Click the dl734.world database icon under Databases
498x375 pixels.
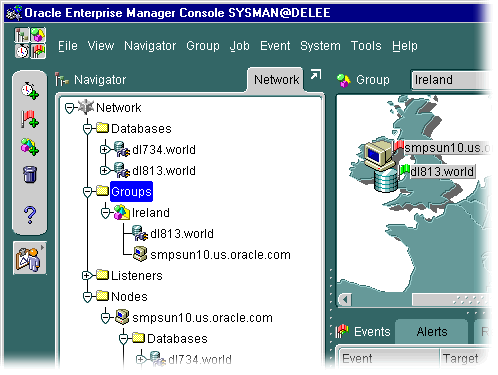click(121, 149)
